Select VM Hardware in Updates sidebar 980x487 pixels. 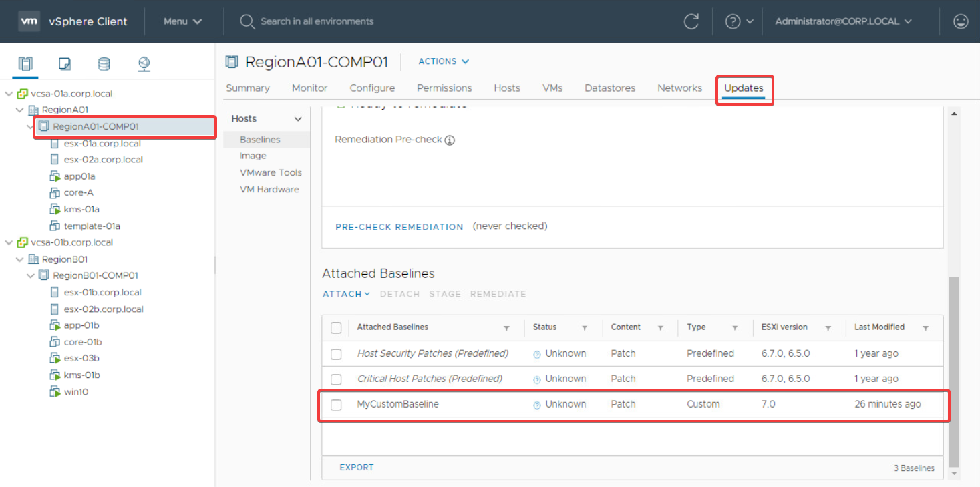269,190
